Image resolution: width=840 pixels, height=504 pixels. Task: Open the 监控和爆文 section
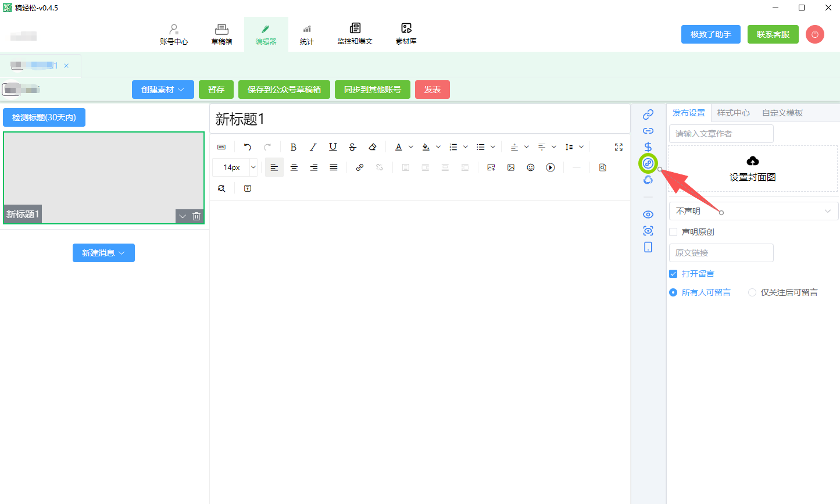click(x=355, y=34)
